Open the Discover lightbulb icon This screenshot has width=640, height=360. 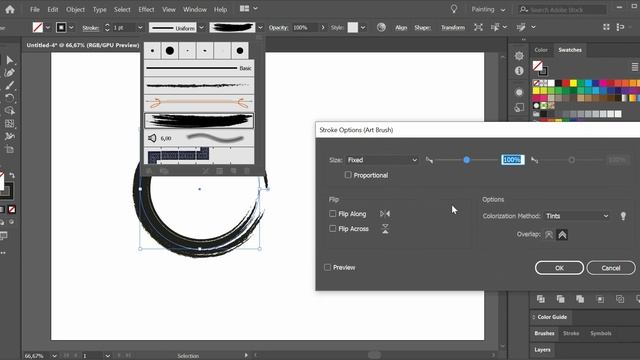pyautogui.click(x=453, y=9)
